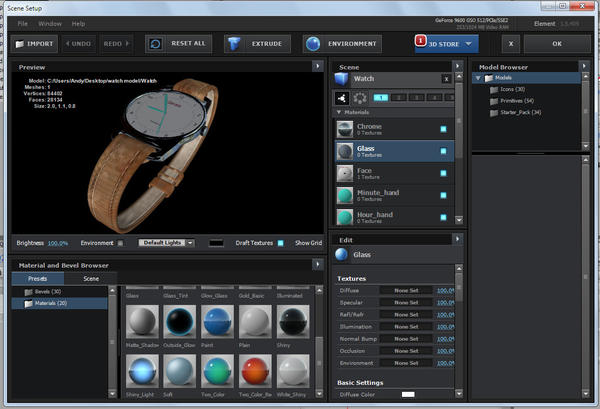Pick the Outside_Glow material preset

[179, 322]
